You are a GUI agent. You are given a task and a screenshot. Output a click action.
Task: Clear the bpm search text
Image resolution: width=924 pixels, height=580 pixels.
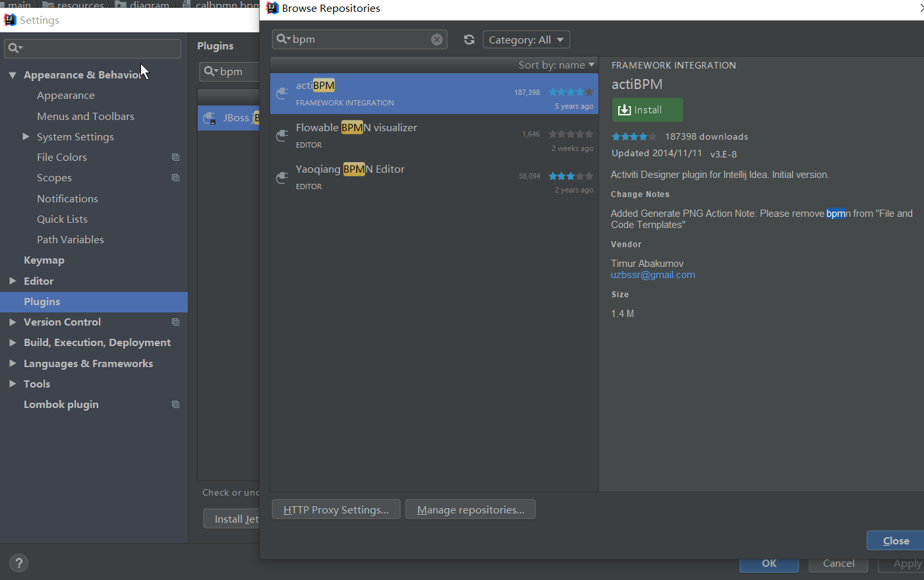437,40
